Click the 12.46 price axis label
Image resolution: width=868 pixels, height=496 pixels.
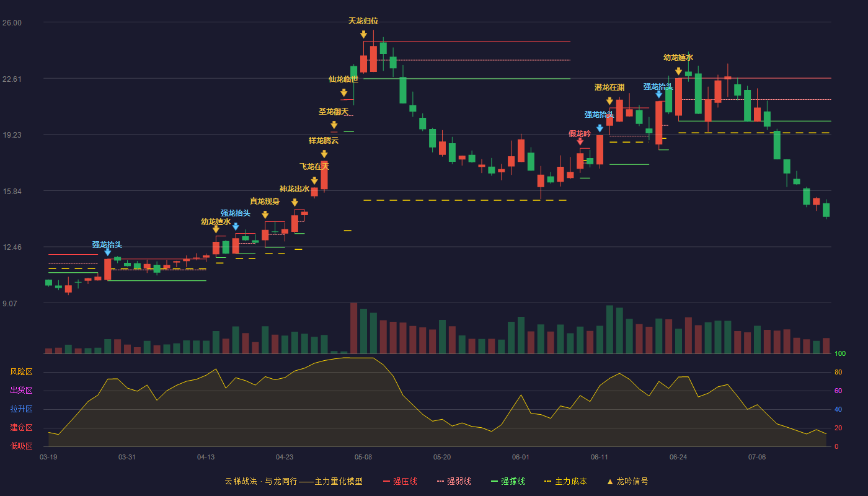(12, 247)
